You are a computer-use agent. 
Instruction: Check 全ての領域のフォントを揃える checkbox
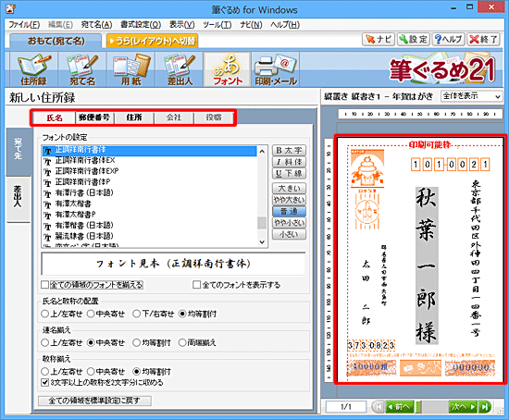(x=45, y=285)
